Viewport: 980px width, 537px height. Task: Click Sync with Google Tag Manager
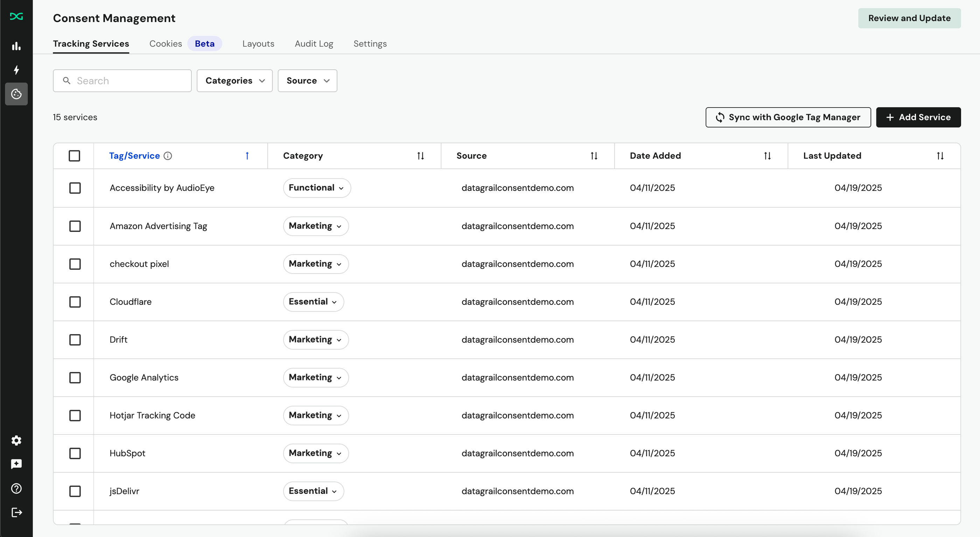tap(788, 117)
